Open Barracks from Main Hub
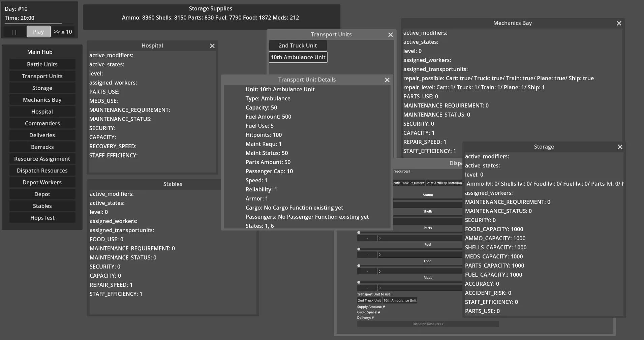The height and width of the screenshot is (340, 644). [x=42, y=147]
